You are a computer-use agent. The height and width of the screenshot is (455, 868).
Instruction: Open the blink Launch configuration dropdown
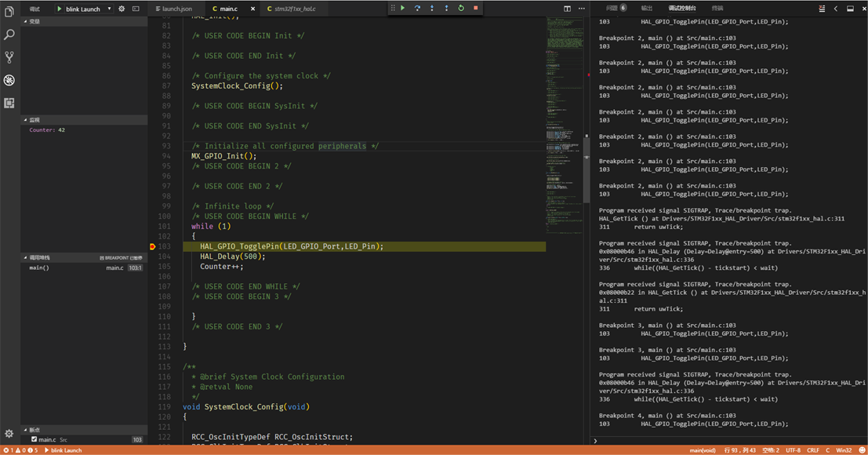(88, 9)
